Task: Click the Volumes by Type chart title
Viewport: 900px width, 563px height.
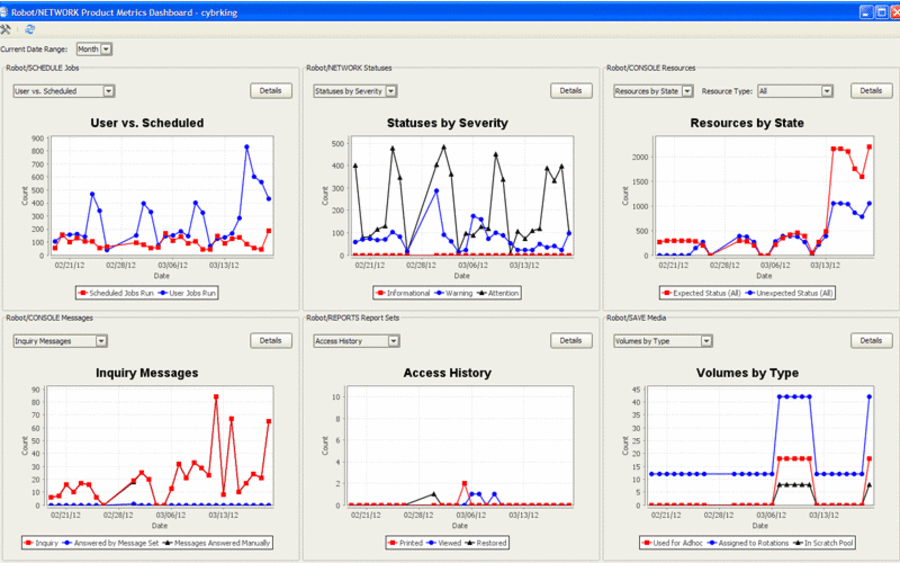Action: 747,373
